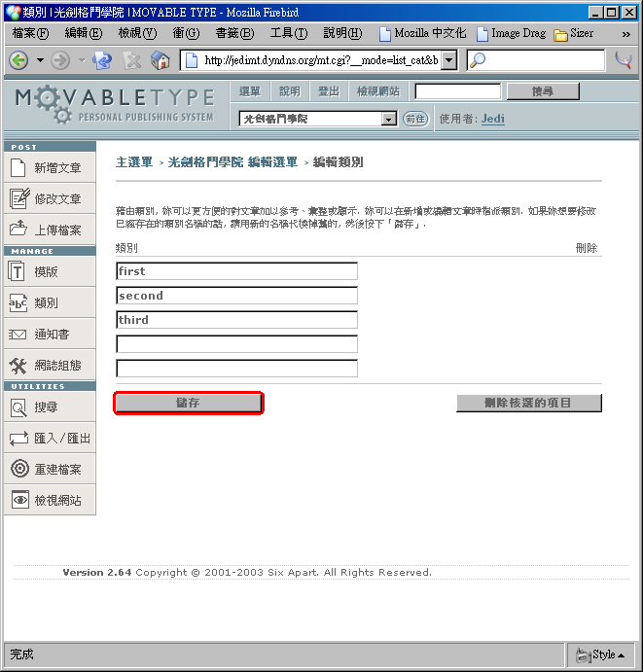Image resolution: width=643 pixels, height=672 pixels.
Task: Open the 書籤(B) menu
Action: click(234, 33)
